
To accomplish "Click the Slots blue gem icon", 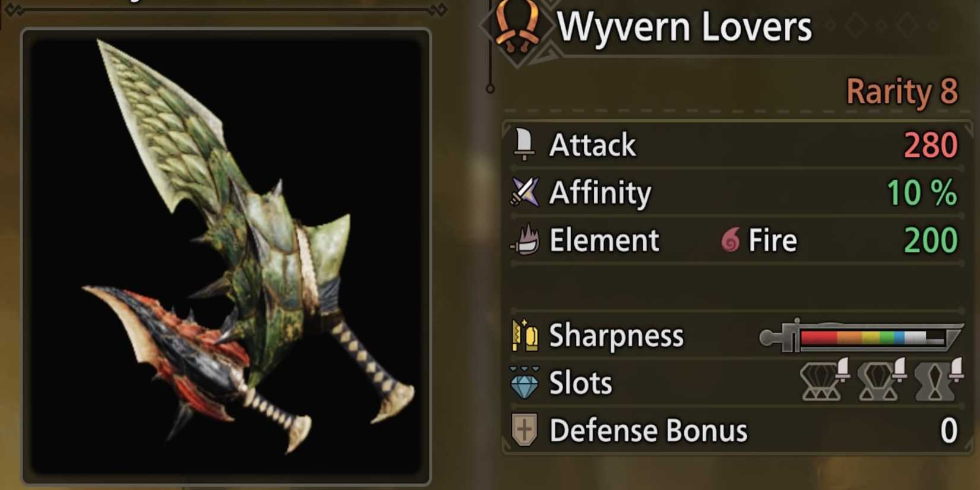I will tap(524, 382).
